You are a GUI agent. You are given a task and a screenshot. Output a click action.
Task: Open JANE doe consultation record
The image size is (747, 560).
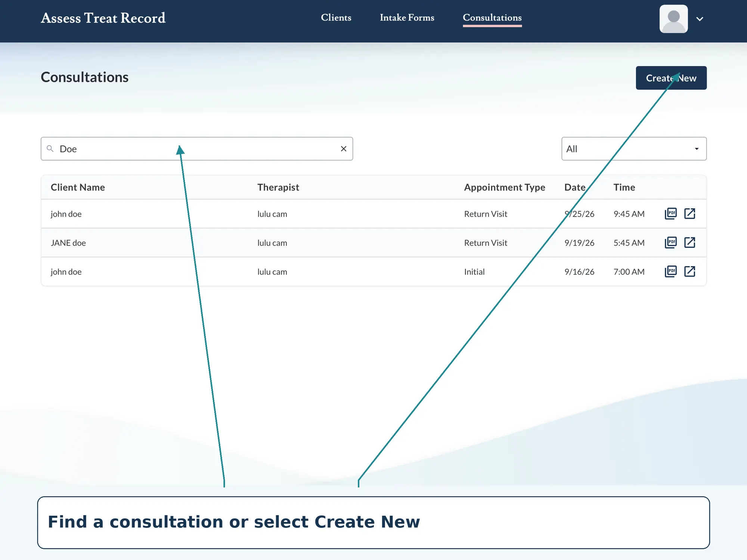click(x=689, y=242)
